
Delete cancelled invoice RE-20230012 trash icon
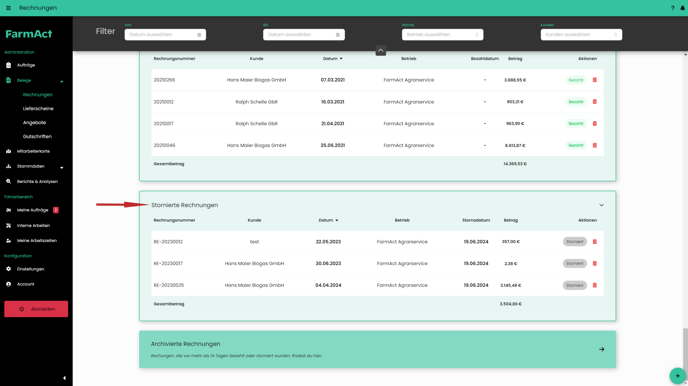595,242
